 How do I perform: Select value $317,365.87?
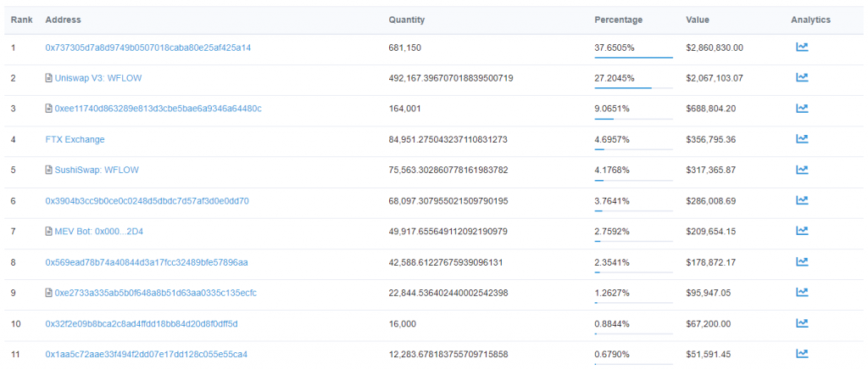[711, 170]
